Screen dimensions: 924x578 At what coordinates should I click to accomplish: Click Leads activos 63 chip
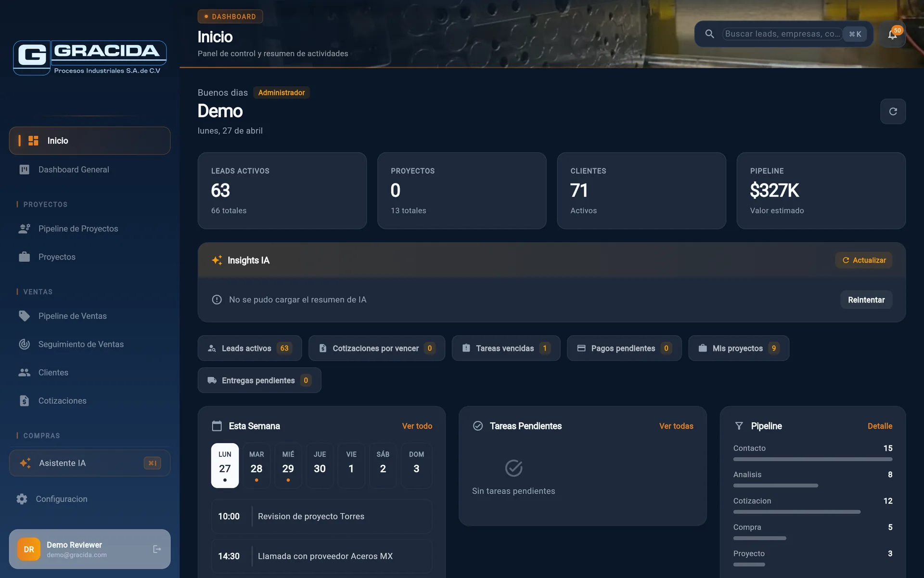pos(250,348)
